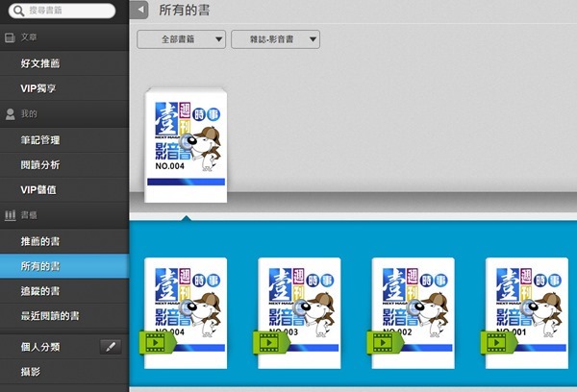Open 閱讀分析 in sidebar
This screenshot has height=392, width=577.
(x=64, y=164)
